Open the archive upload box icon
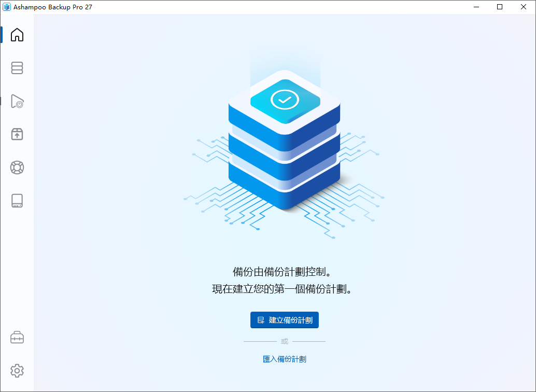Image resolution: width=536 pixels, height=392 pixels. [x=17, y=134]
